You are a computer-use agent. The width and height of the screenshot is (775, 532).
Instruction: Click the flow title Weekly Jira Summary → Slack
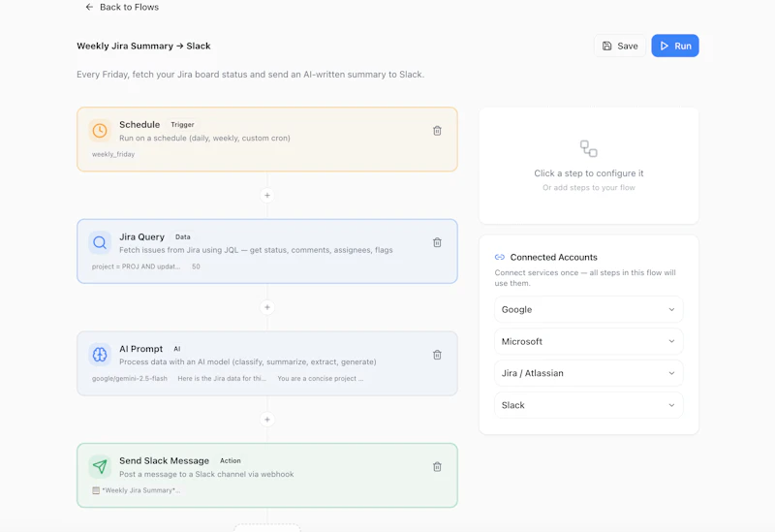point(143,46)
